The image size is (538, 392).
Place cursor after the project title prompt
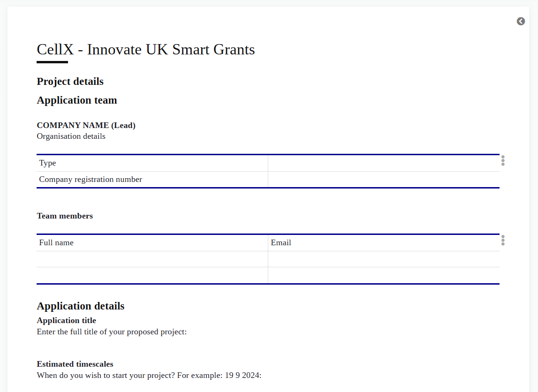tap(188, 332)
